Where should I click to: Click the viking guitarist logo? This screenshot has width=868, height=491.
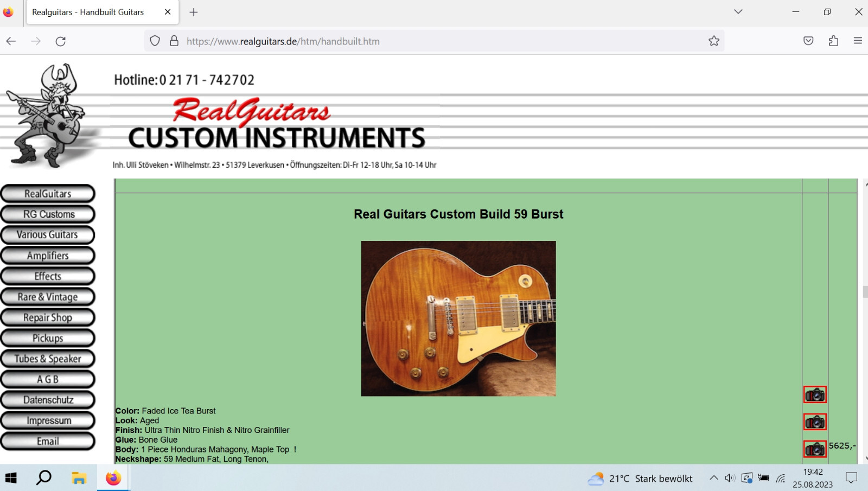click(49, 115)
